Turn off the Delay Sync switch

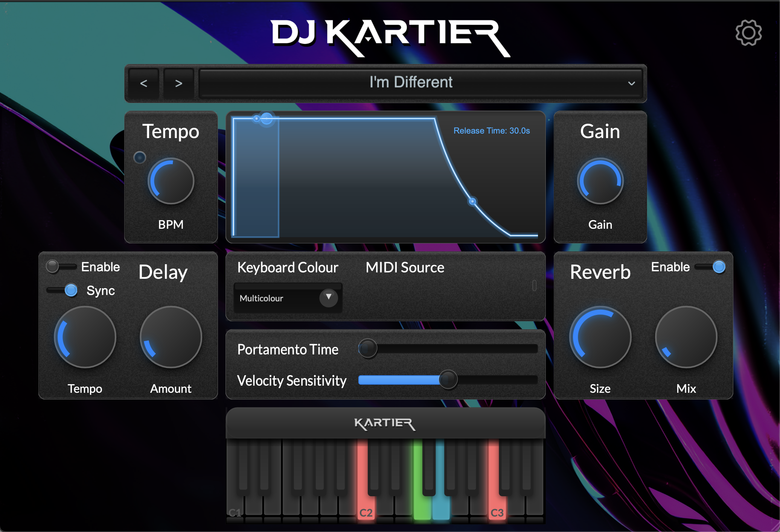coord(63,290)
